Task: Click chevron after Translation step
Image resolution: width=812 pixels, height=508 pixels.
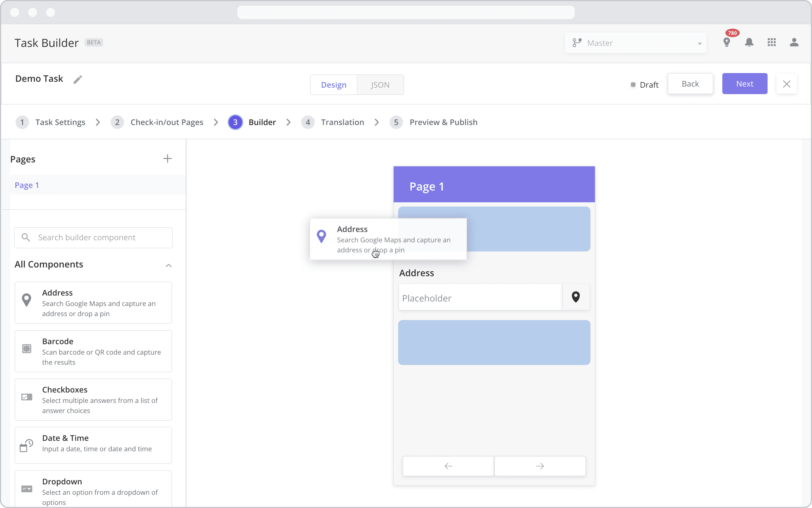Action: (x=376, y=122)
